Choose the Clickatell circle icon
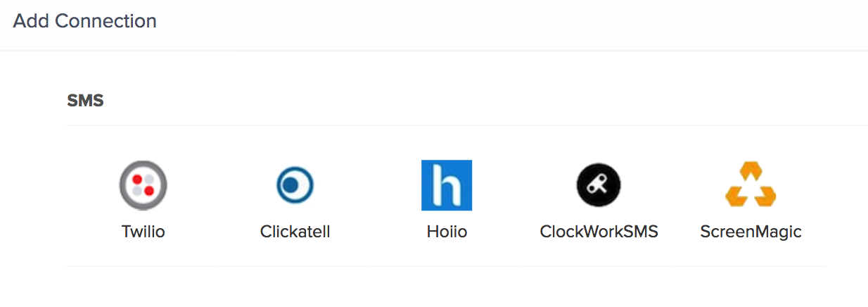The width and height of the screenshot is (868, 307). [x=295, y=186]
